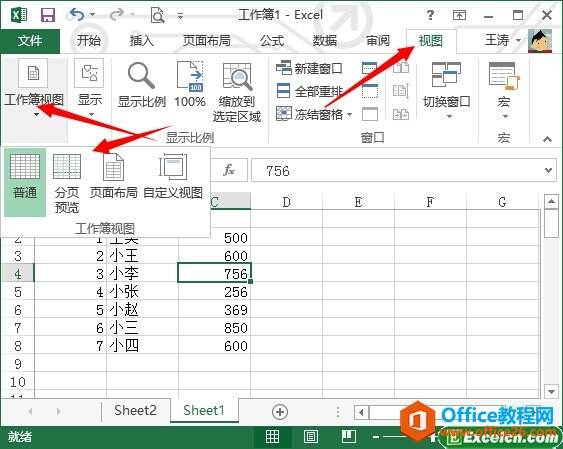Screen dimensions: 563x449
Task: Click the Undo arrow icon
Action: coord(76,15)
